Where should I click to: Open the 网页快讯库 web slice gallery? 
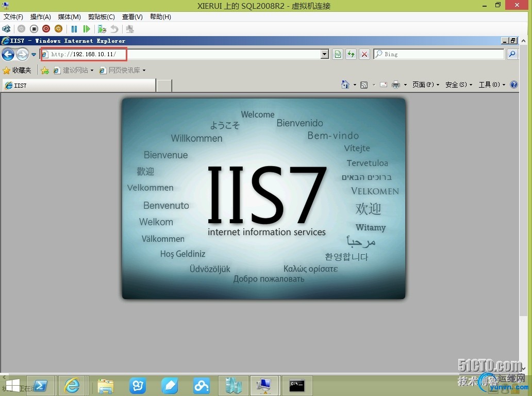point(122,70)
